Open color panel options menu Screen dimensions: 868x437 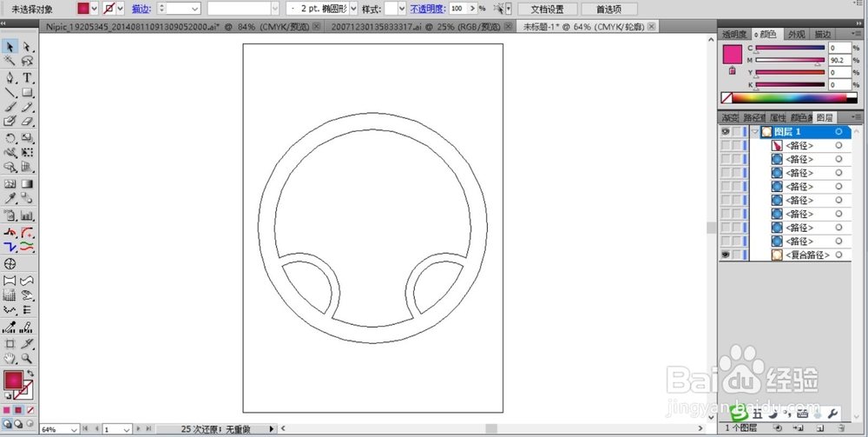coord(858,35)
